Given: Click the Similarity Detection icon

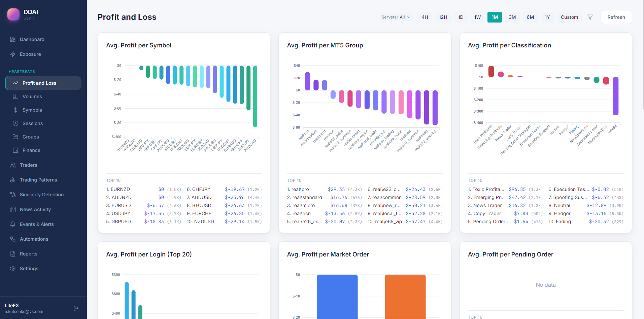Looking at the screenshot, I should pyautogui.click(x=13, y=195).
